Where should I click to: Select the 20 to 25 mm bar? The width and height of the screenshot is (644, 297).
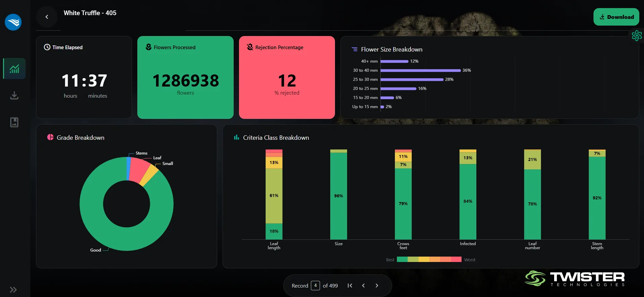point(398,89)
